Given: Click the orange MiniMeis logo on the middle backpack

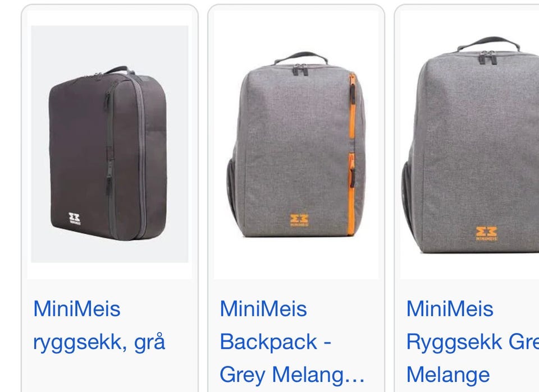Looking at the screenshot, I should coord(299,220).
